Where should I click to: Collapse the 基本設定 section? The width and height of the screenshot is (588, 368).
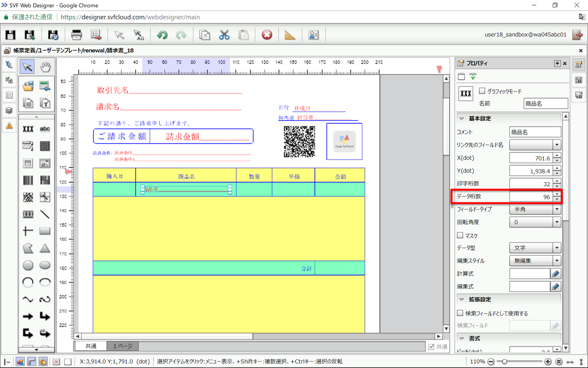462,118
